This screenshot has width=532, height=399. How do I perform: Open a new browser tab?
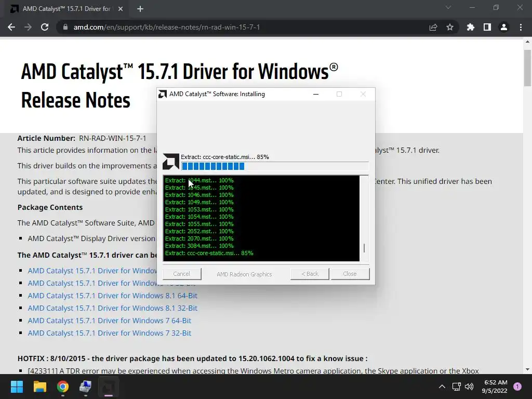140,9
